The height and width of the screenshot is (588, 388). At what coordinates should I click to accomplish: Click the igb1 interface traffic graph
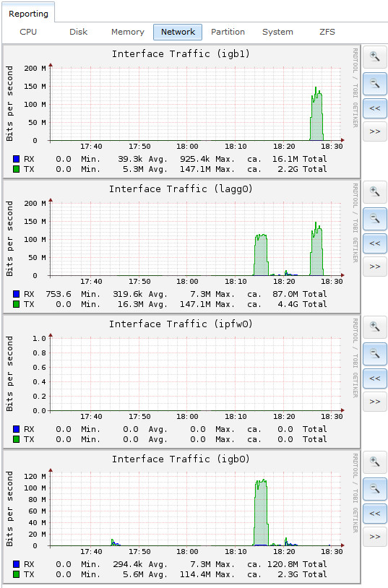tap(181, 111)
